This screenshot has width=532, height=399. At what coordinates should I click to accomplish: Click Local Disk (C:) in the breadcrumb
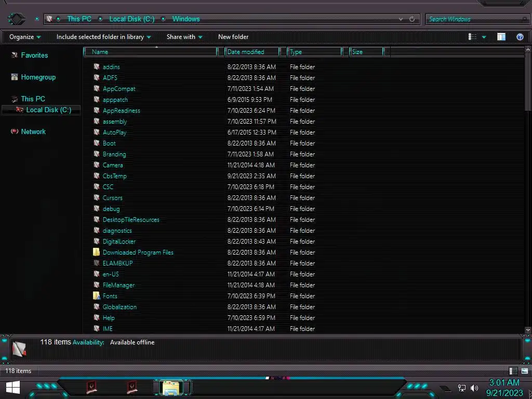pyautogui.click(x=131, y=19)
